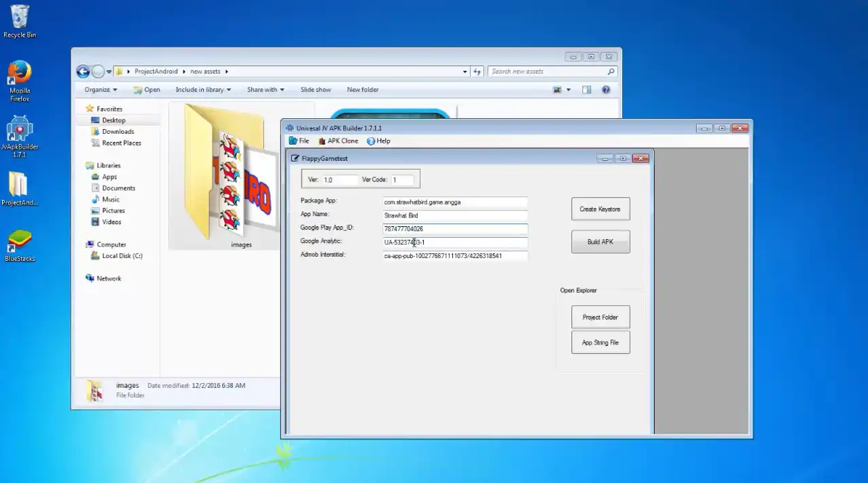The height and width of the screenshot is (483, 868).
Task: Click the Create Keystore button
Action: (600, 209)
